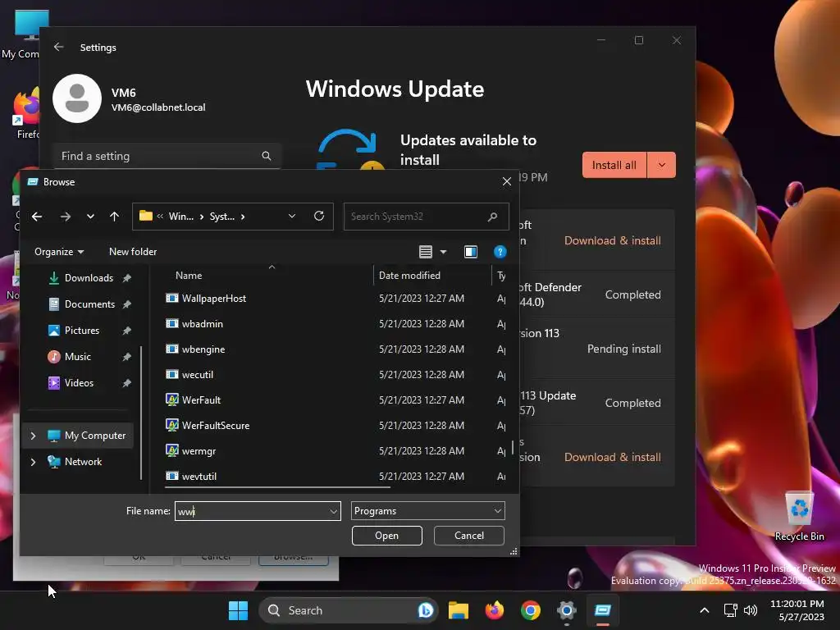Click Install all in Windows Update
Image resolution: width=840 pixels, height=630 pixels.
tap(614, 165)
